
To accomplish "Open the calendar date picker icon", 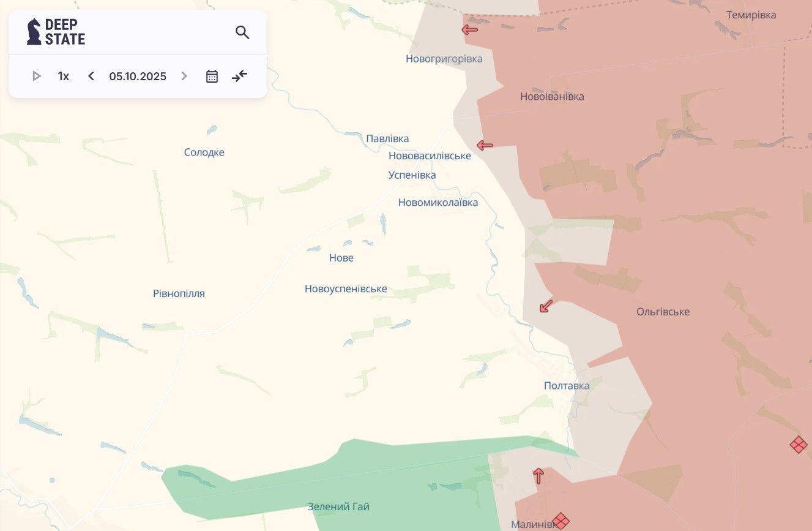I will pos(212,77).
